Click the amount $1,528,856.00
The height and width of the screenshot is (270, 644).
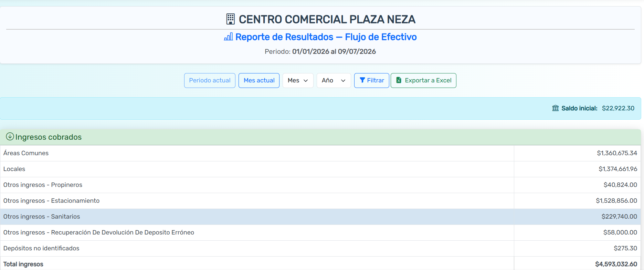point(616,201)
